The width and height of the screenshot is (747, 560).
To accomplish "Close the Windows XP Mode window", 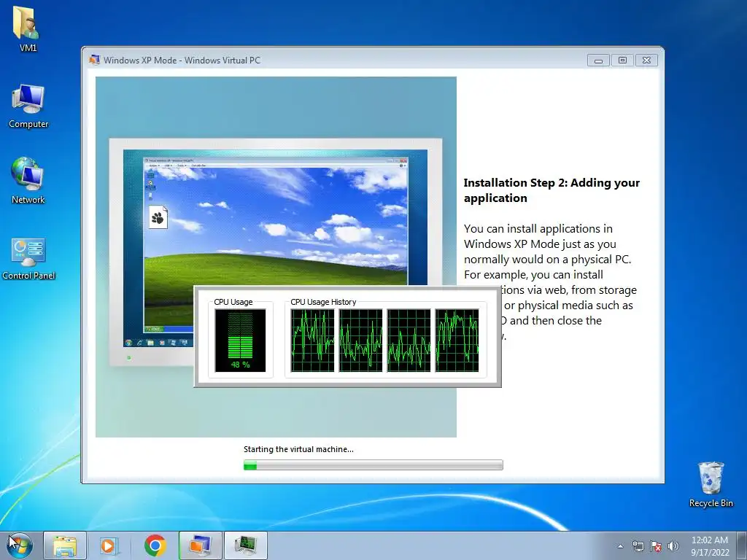I will pyautogui.click(x=646, y=60).
